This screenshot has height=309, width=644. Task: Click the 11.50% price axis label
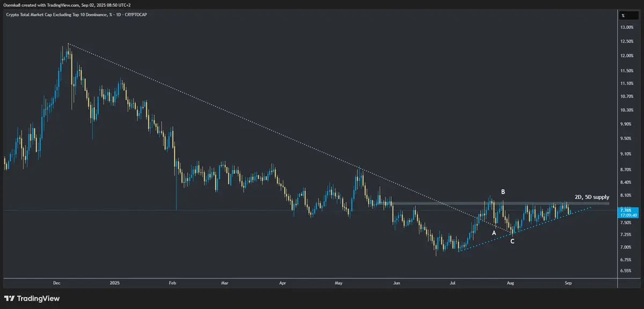click(x=627, y=71)
